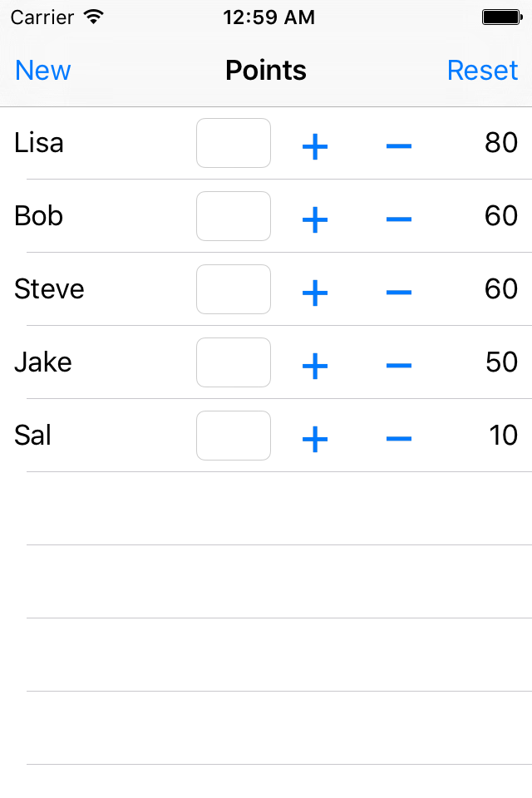Select the Lisa name label
This screenshot has width=532, height=798.
pyautogui.click(x=39, y=142)
